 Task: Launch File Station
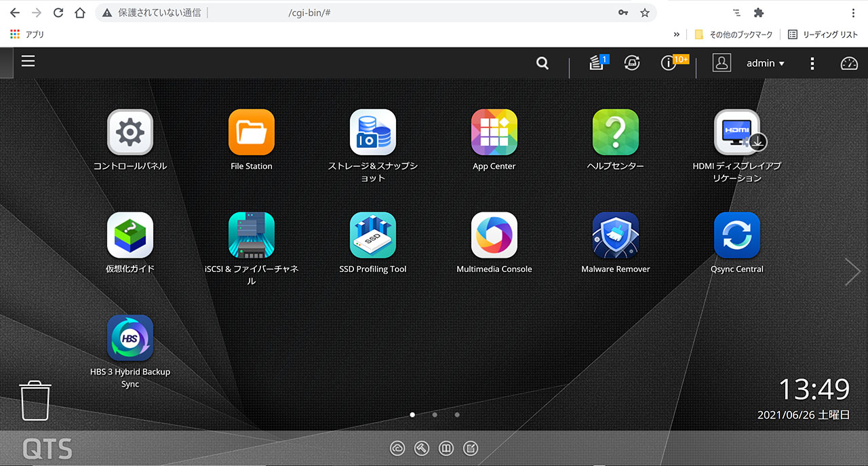coord(251,132)
